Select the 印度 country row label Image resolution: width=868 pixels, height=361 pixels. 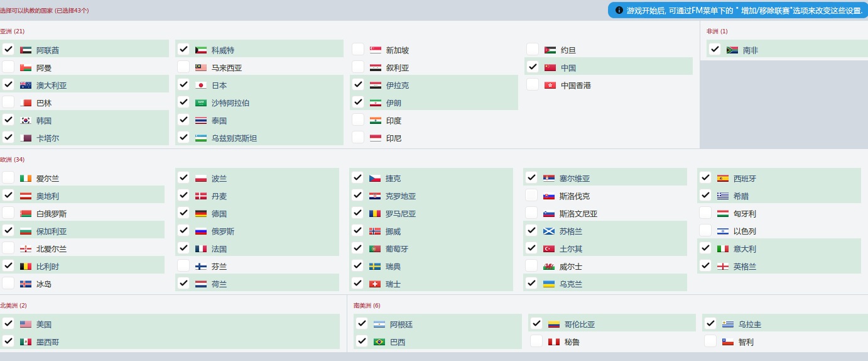[394, 121]
